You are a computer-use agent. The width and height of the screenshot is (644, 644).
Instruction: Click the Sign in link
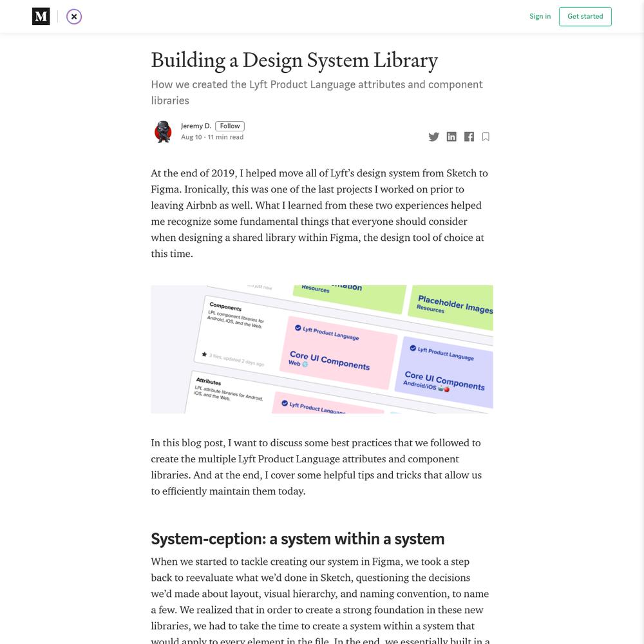pos(540,17)
